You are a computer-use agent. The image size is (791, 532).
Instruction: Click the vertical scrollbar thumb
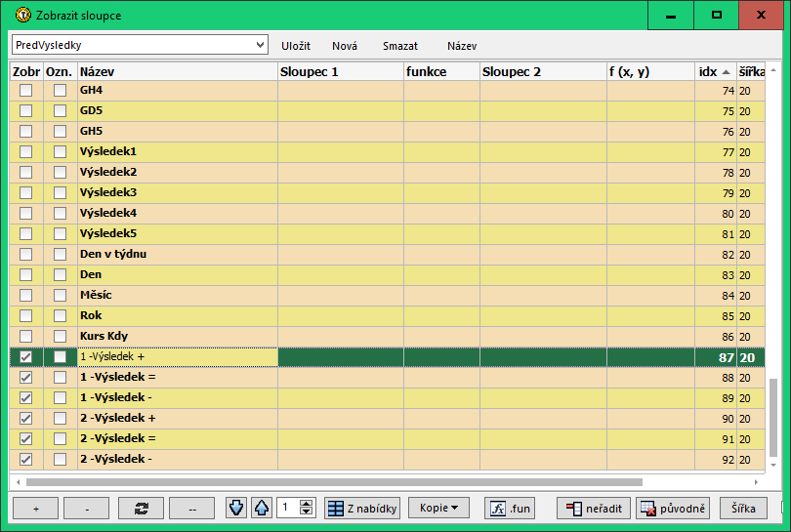[773, 417]
